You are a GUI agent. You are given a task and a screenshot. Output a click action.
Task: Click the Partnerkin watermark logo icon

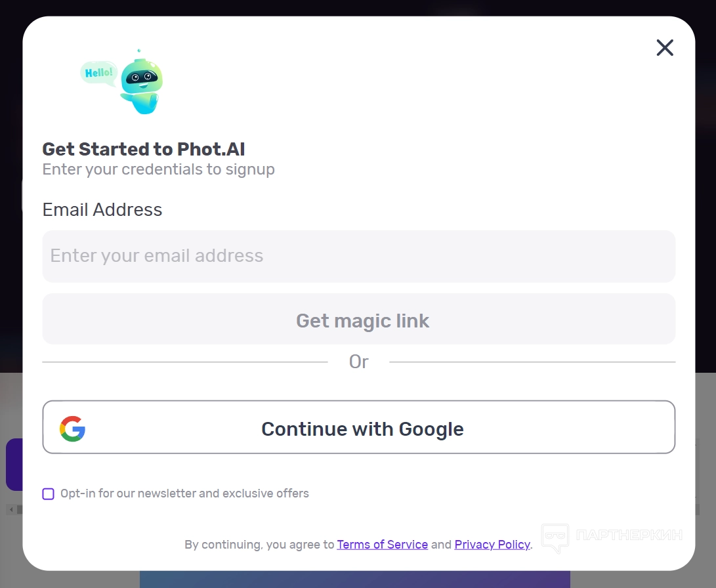tap(555, 537)
